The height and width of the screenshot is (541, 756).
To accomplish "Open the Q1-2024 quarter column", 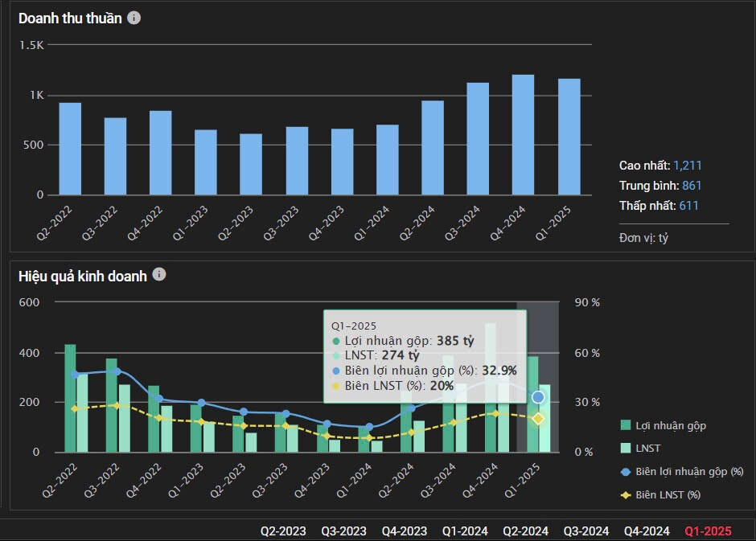I will click(x=465, y=531).
